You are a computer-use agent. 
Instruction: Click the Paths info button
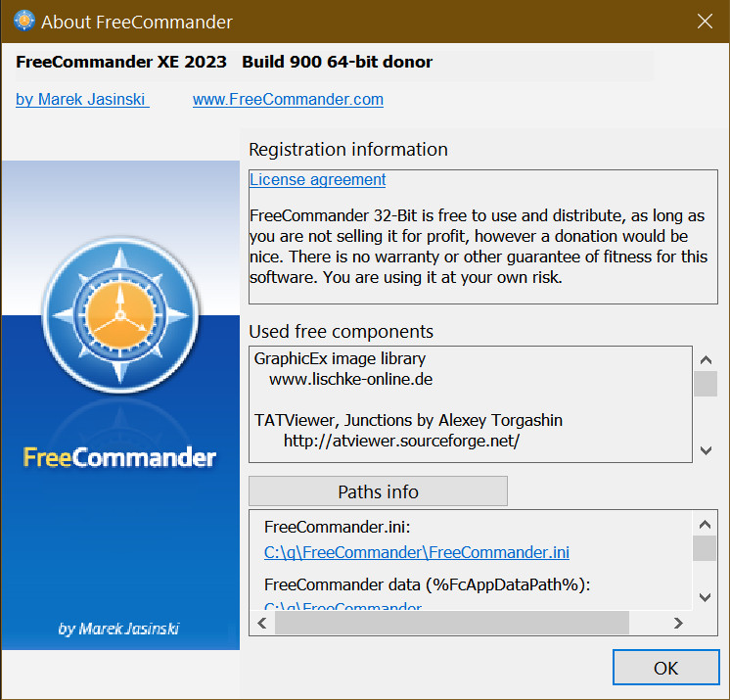(378, 491)
